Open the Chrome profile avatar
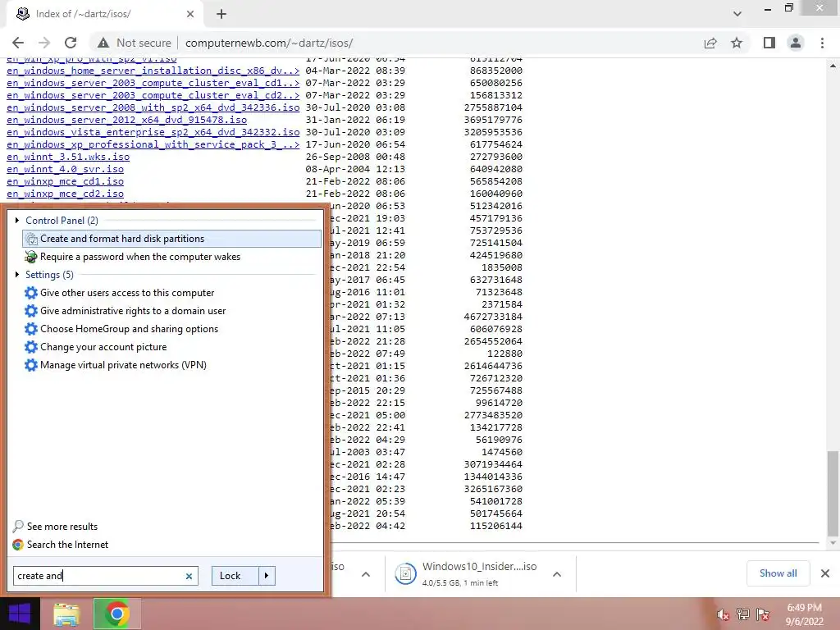 pos(796,43)
